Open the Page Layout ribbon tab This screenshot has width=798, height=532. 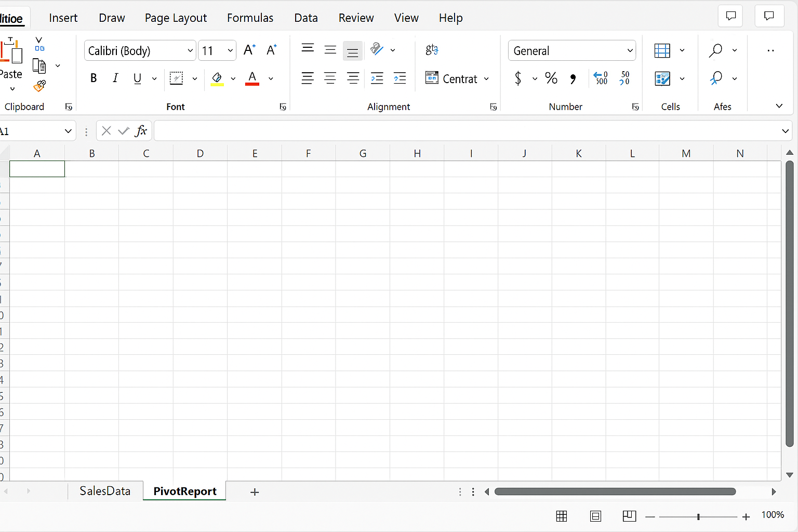[x=176, y=18]
